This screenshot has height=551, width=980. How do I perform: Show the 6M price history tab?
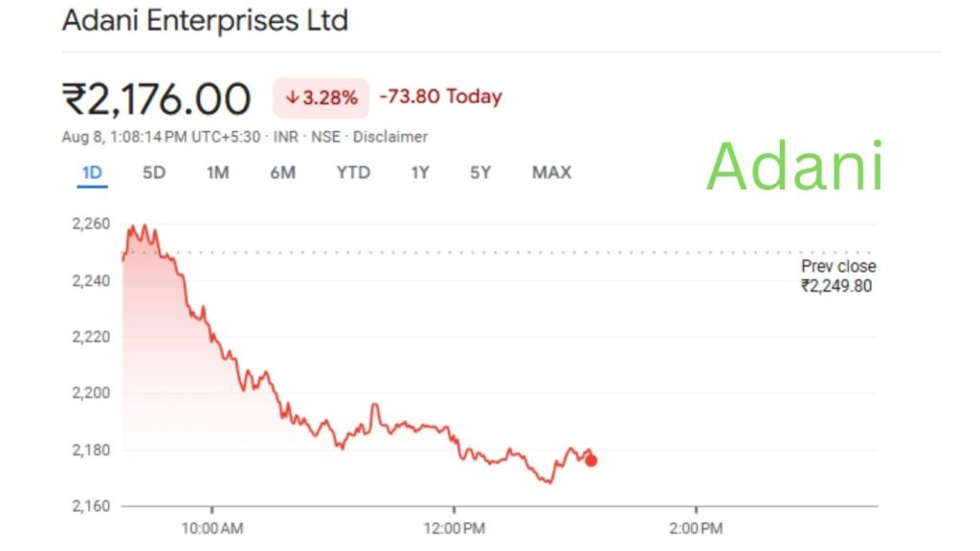coord(282,173)
